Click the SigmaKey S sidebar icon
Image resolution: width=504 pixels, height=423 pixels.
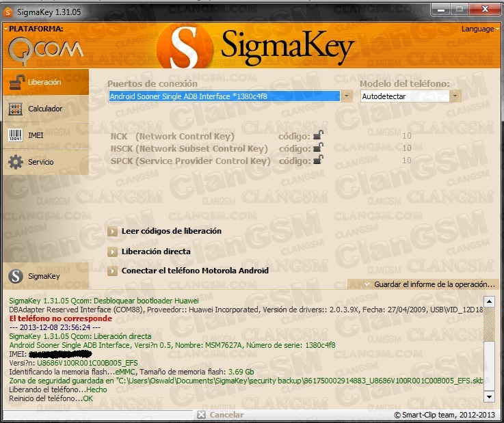tap(16, 276)
